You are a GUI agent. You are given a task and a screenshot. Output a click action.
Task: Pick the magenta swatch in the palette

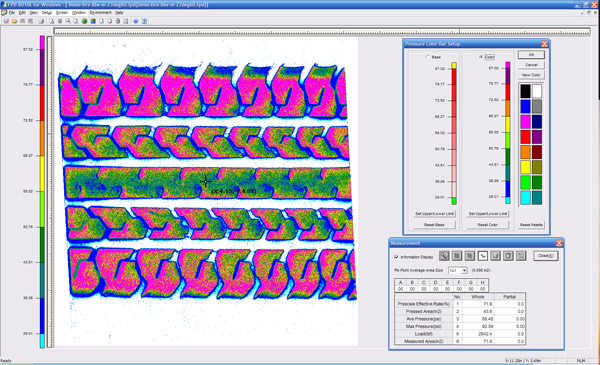click(525, 122)
